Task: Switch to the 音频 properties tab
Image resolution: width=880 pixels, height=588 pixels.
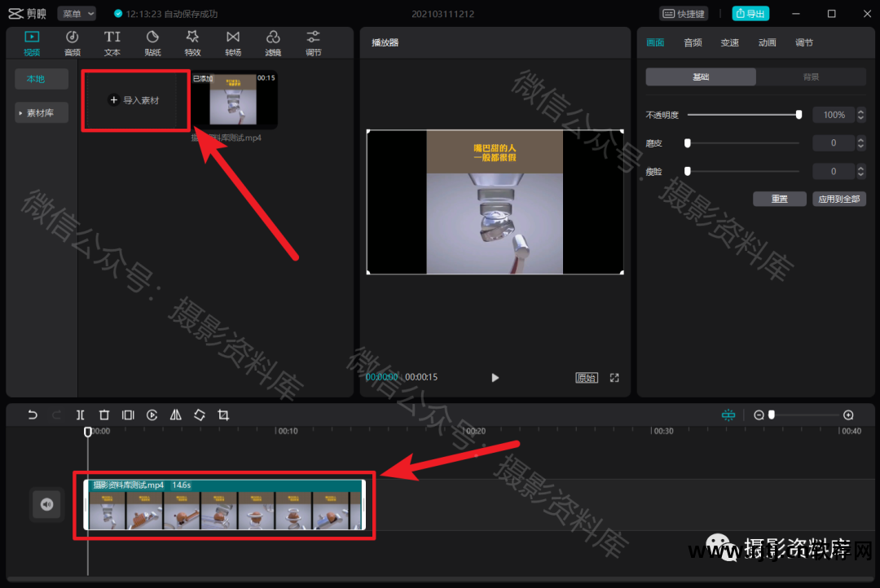Action: pyautogui.click(x=693, y=42)
